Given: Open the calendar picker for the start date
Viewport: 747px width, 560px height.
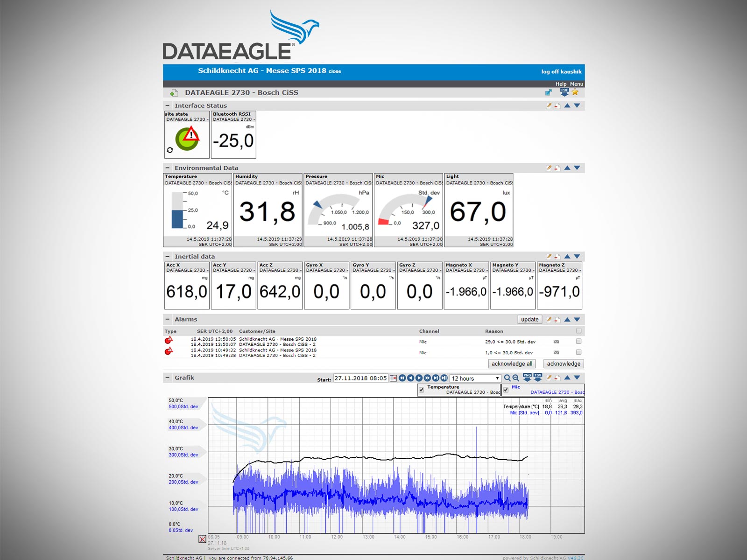Looking at the screenshot, I should [394, 378].
